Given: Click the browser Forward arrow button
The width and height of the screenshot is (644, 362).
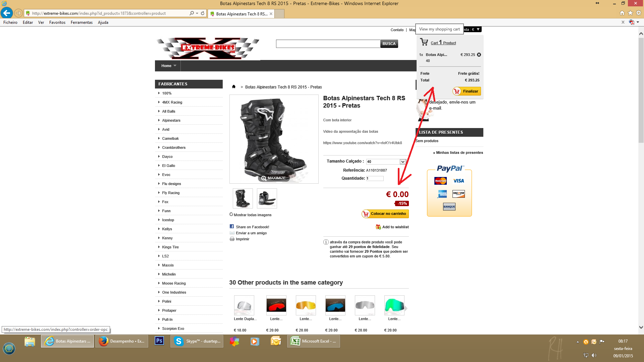Looking at the screenshot, I should click(x=18, y=13).
